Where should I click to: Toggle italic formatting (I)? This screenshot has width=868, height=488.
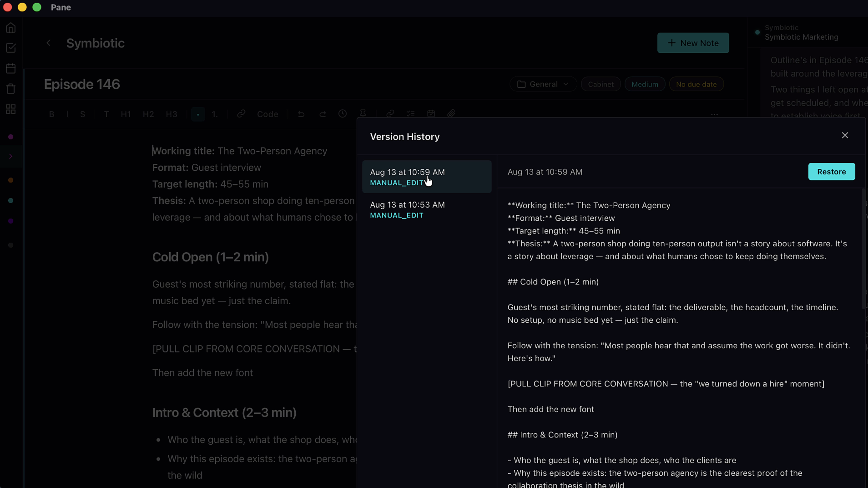[67, 114]
